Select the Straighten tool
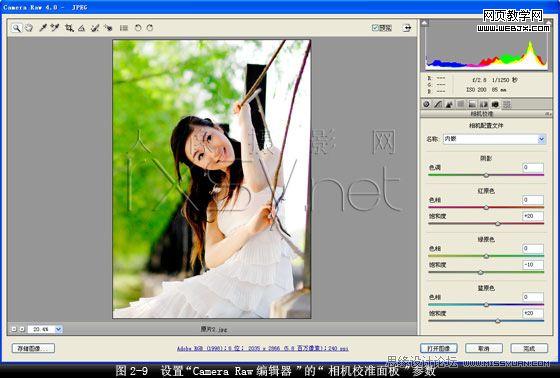Image resolution: width=560 pixels, height=378 pixels. 82,28
